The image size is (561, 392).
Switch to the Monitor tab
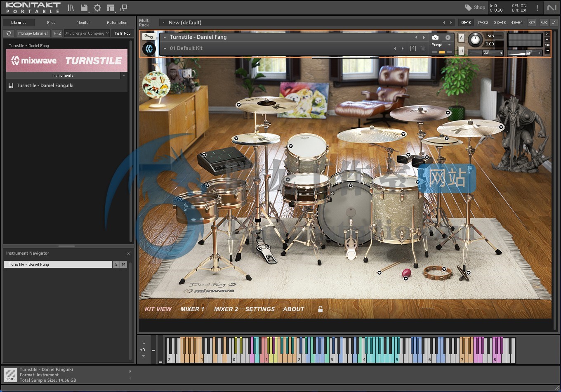tap(83, 23)
